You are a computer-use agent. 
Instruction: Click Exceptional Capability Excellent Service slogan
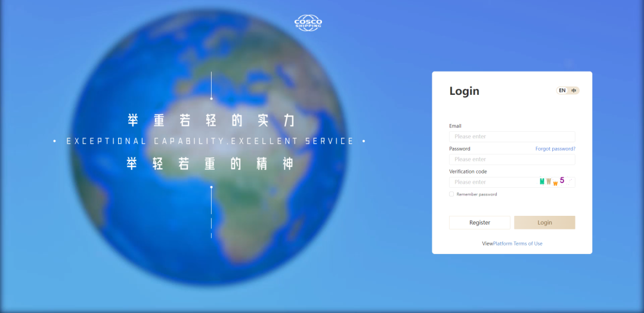coord(210,141)
